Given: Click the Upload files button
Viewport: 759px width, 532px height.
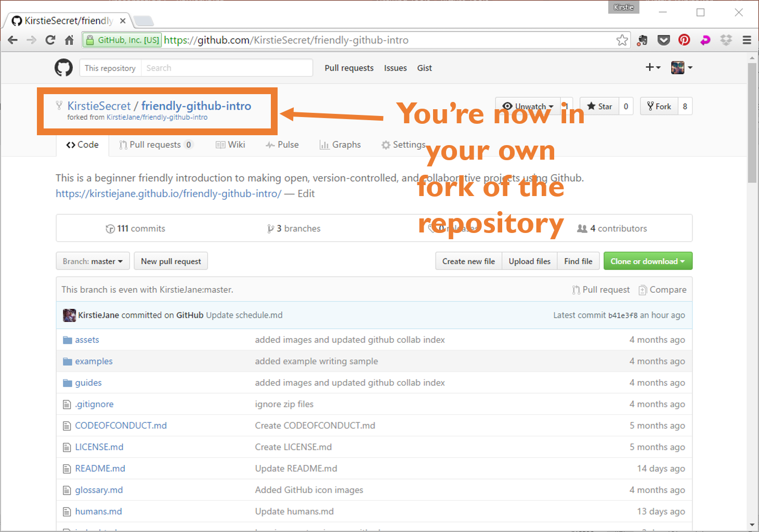Looking at the screenshot, I should pyautogui.click(x=529, y=261).
